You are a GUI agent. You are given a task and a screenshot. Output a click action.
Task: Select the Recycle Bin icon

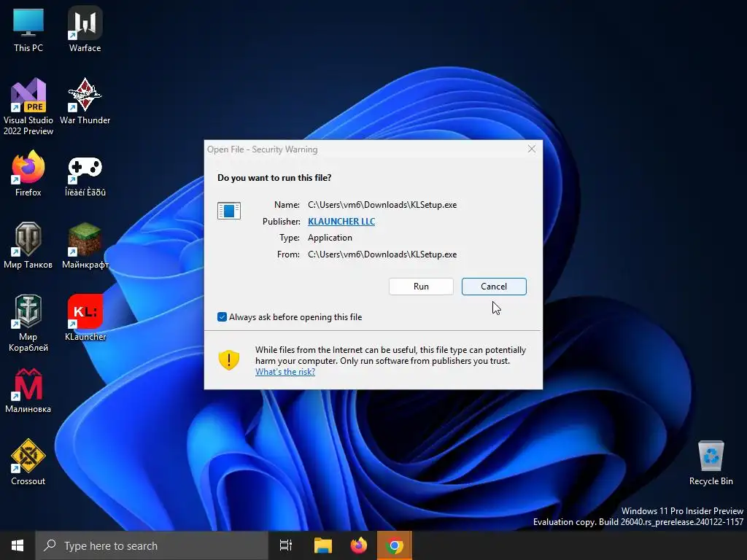pos(711,462)
